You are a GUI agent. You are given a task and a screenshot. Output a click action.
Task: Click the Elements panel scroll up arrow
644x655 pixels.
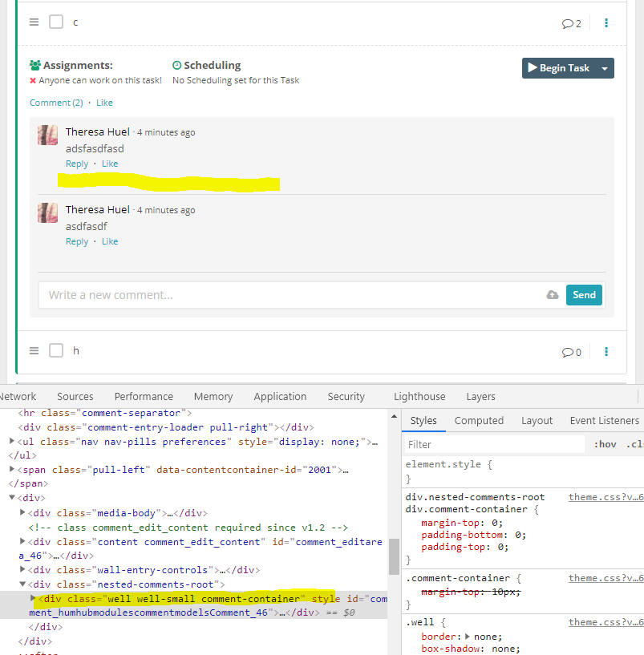[x=394, y=416]
